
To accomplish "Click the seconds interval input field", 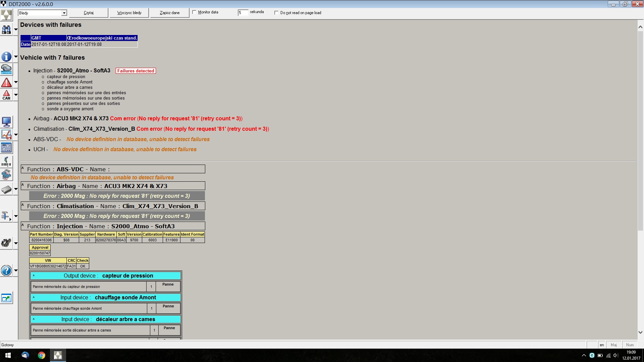I will [x=243, y=13].
